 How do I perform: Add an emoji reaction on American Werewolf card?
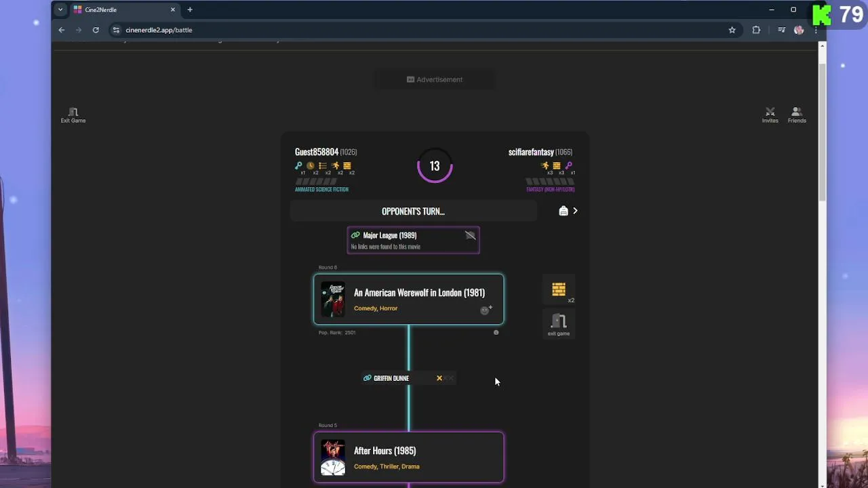486,310
